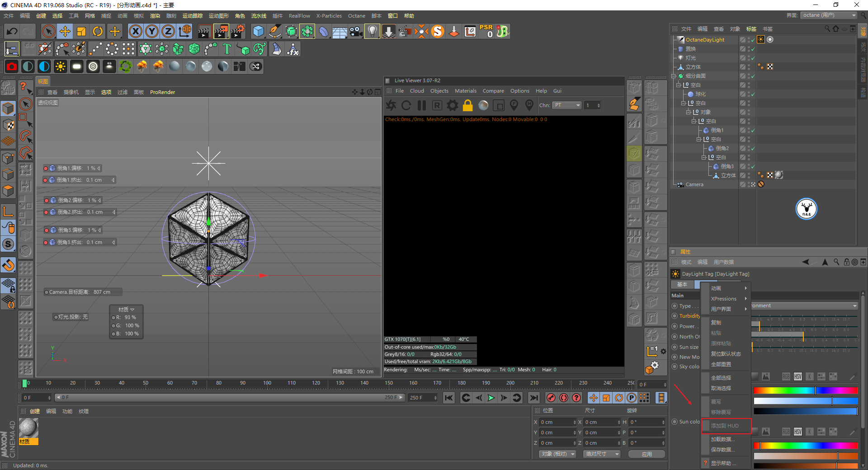Toggle Z-axis lock icon
This screenshot has width=868, height=470.
168,31
